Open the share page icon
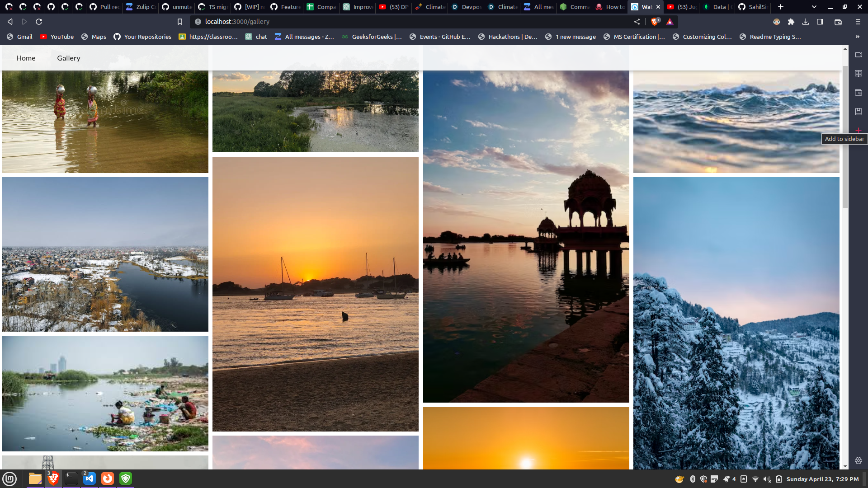This screenshot has height=488, width=868. (x=637, y=22)
